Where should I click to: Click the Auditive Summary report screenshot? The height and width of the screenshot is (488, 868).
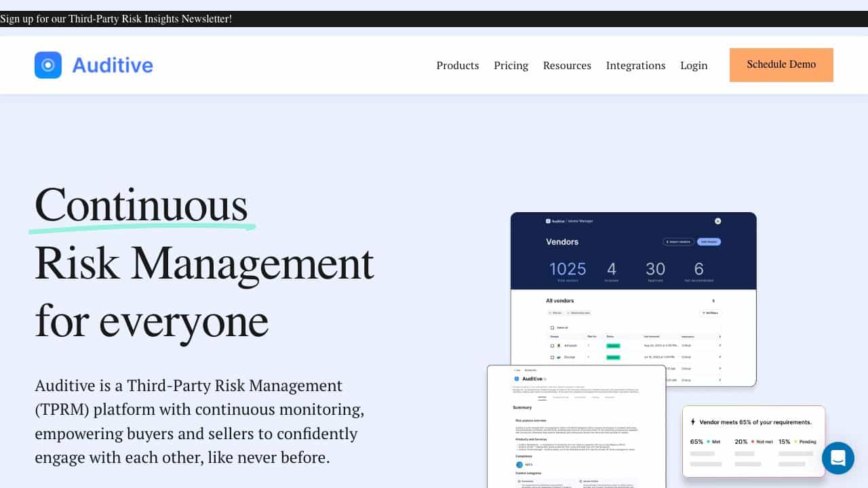[576, 426]
